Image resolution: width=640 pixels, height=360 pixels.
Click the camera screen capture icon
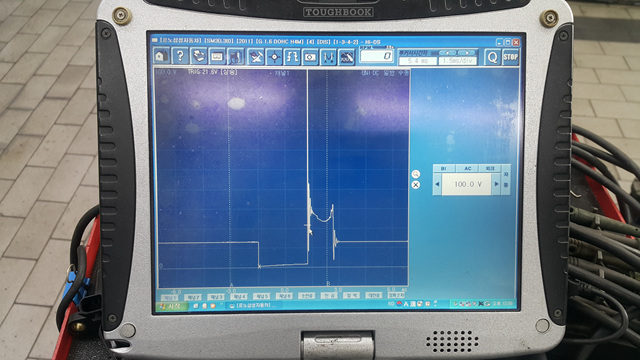[x=310, y=57]
